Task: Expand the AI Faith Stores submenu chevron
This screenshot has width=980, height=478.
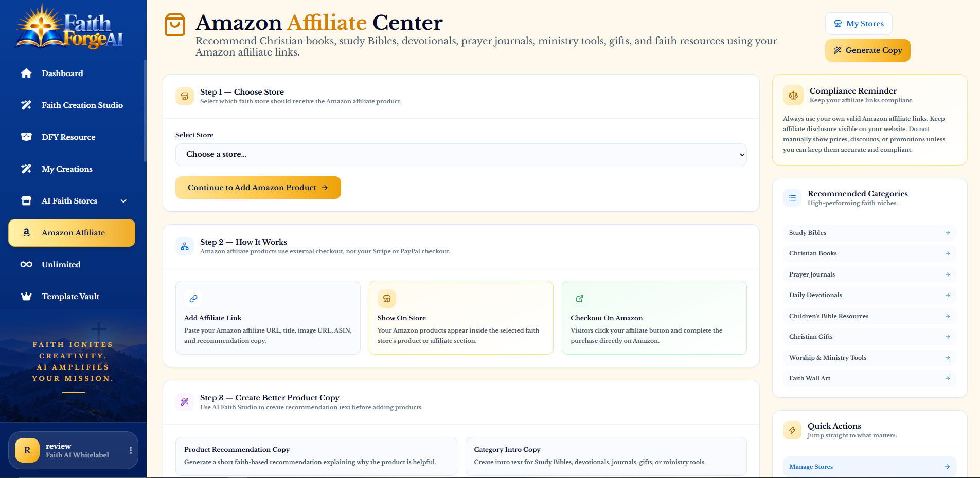Action: (123, 201)
